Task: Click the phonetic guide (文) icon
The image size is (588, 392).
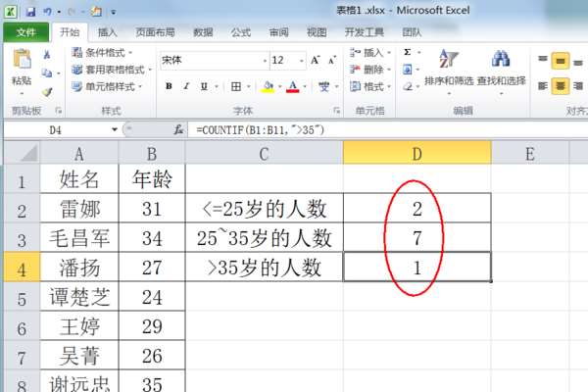Action: click(x=323, y=86)
